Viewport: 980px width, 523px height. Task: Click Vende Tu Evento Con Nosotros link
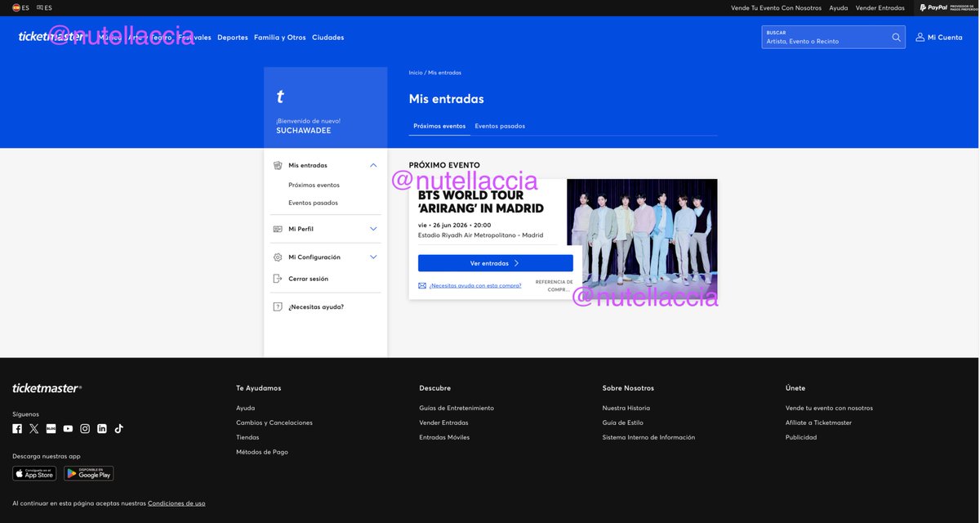[x=776, y=7]
